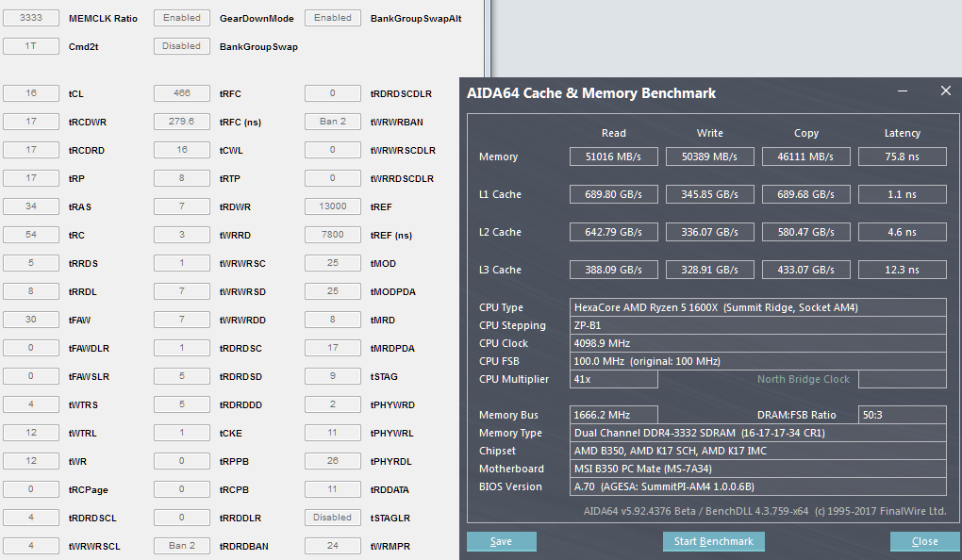This screenshot has height=560, width=962.
Task: Select the tCL value field
Action: coord(31,93)
